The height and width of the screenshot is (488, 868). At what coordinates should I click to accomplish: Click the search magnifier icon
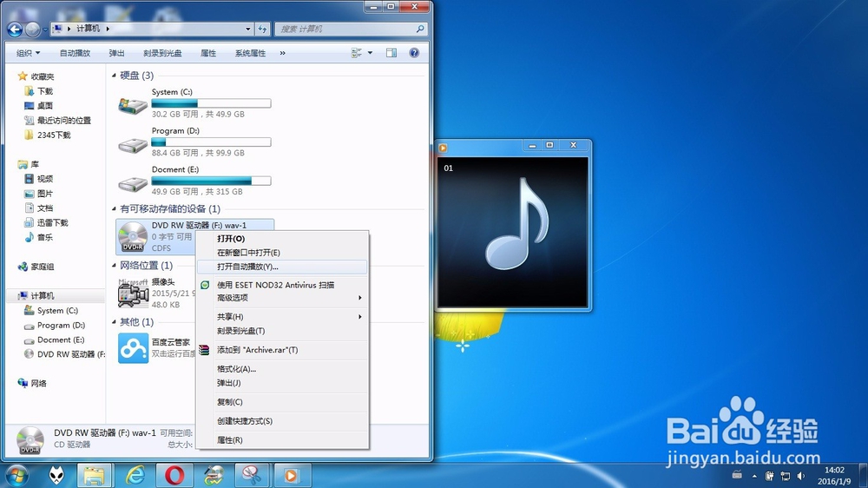[420, 29]
